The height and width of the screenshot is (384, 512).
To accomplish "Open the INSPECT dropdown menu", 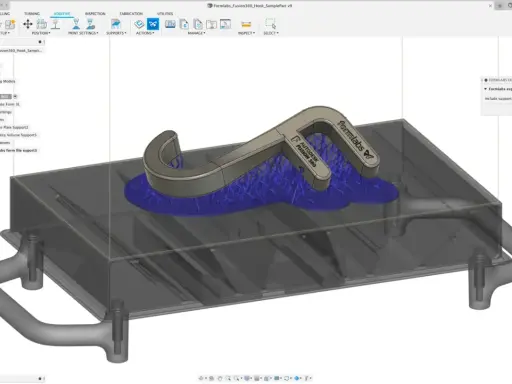I will [x=246, y=33].
